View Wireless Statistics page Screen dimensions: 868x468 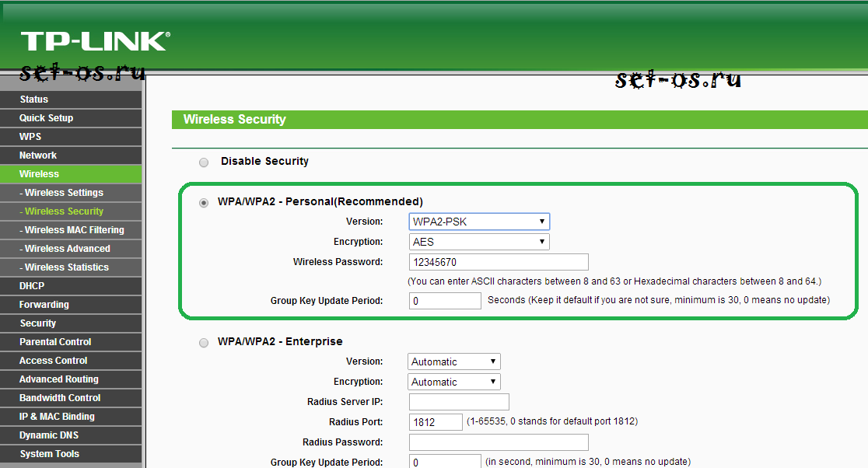coord(71,267)
